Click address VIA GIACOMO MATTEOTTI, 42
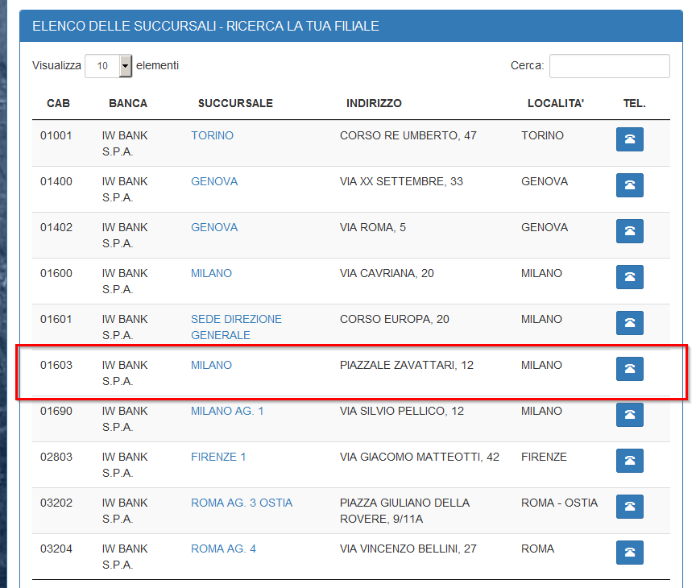Image resolution: width=700 pixels, height=588 pixels. (420, 457)
